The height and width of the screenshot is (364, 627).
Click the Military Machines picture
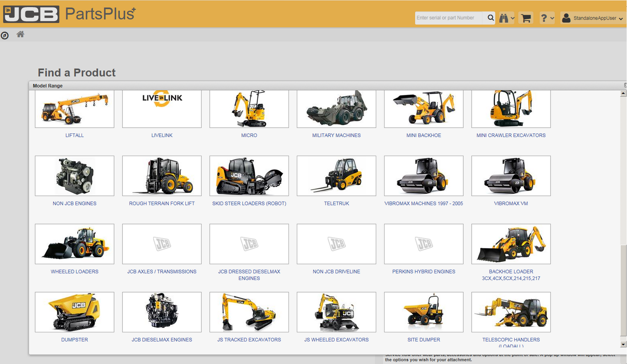(x=336, y=109)
